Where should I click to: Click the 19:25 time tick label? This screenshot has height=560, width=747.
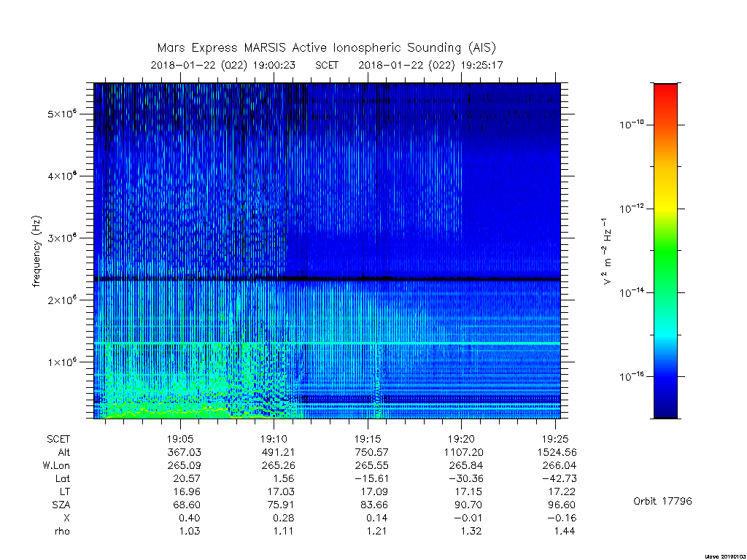pos(555,439)
